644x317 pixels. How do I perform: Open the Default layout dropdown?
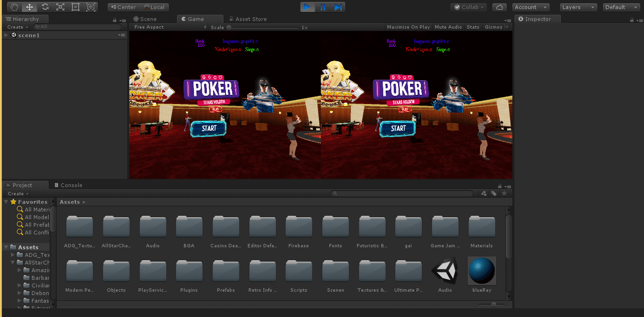622,7
